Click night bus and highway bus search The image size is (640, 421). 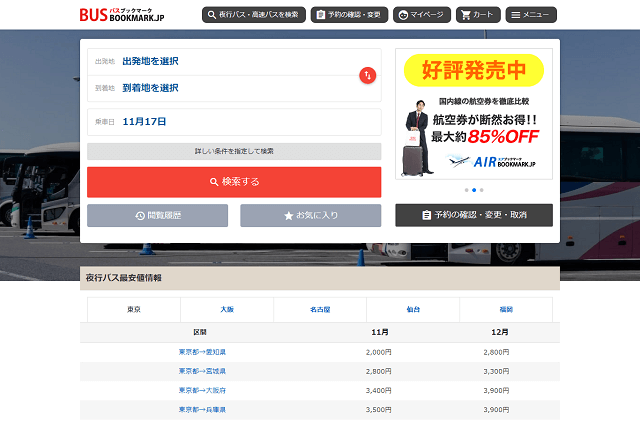(x=252, y=15)
